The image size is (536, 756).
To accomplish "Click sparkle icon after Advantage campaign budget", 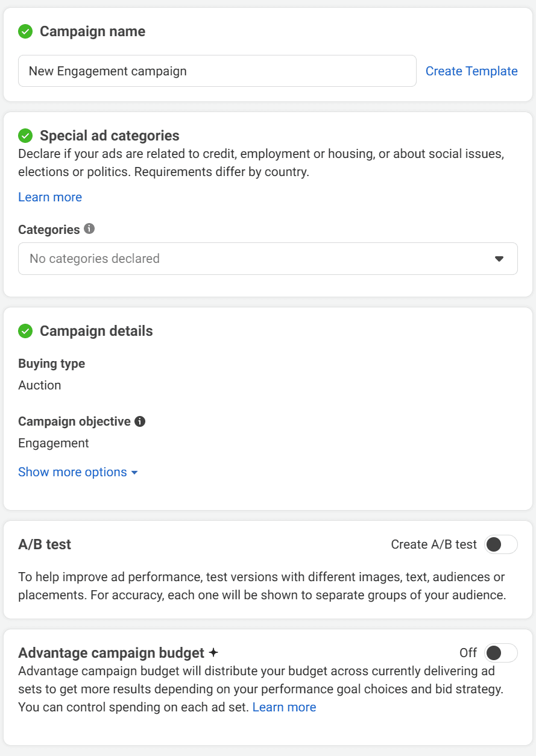I will point(213,653).
